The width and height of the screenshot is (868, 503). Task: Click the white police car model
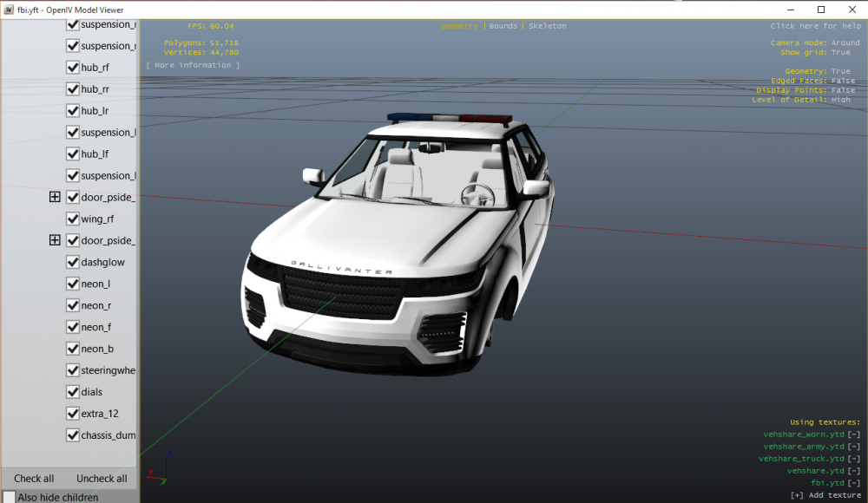398,244
